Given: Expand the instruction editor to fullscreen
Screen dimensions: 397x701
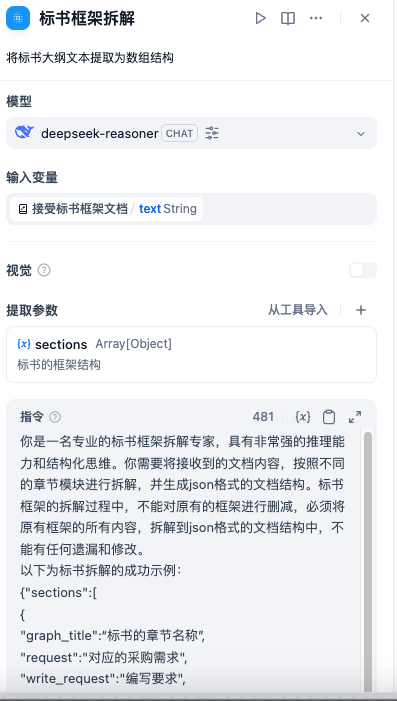Looking at the screenshot, I should (x=355, y=417).
